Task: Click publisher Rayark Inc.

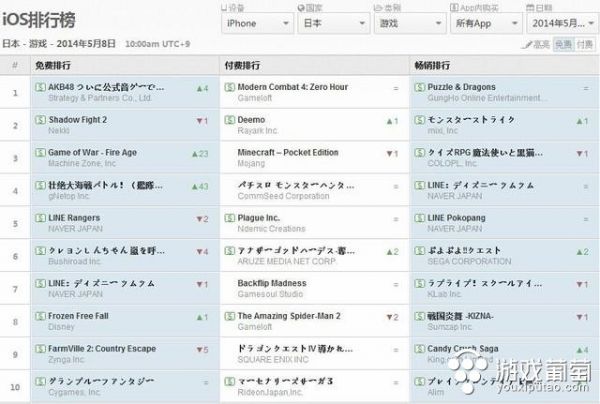Action: 258,131
